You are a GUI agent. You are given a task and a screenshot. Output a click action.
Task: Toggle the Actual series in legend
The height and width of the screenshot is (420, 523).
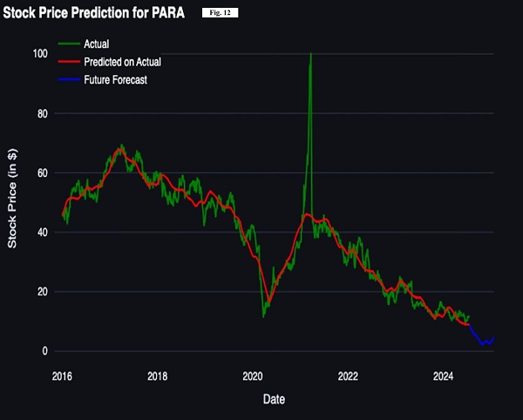coord(97,44)
